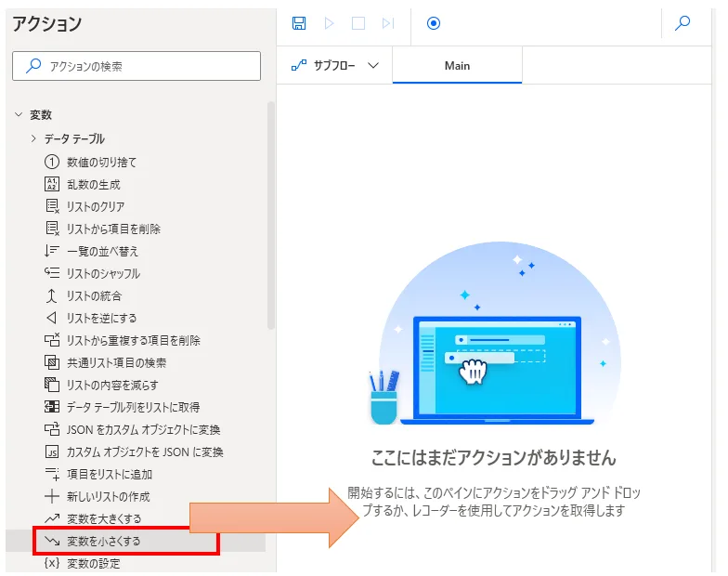This screenshot has width=728, height=576.
Task: Select the 乱数の生成 action
Action: (93, 184)
